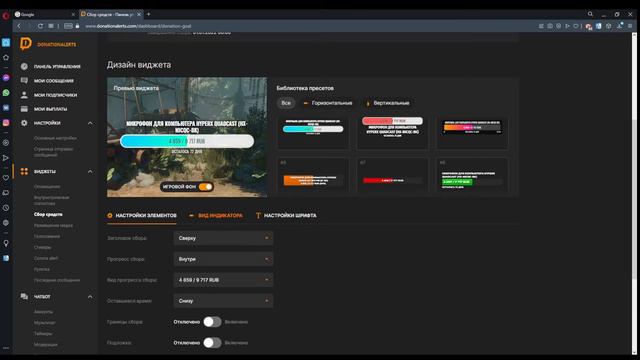Open Мои подписчики person icon
The width and height of the screenshot is (640, 360).
24,95
